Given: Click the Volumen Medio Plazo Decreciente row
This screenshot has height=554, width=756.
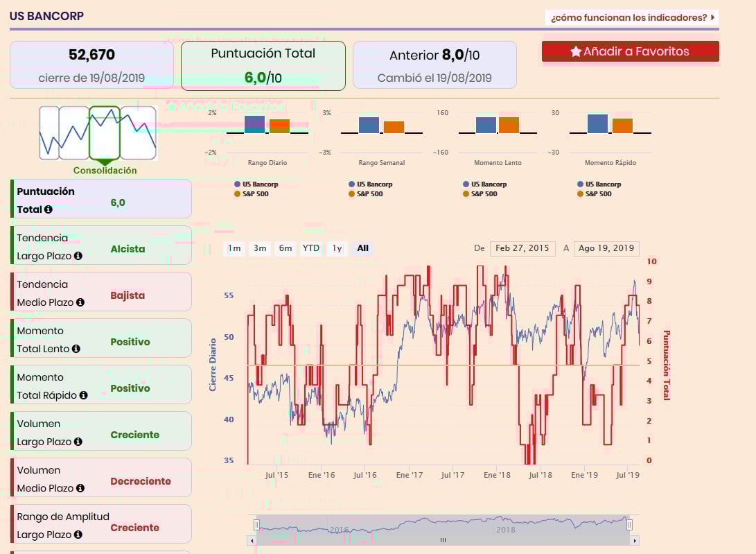Looking at the screenshot, I should [101, 477].
